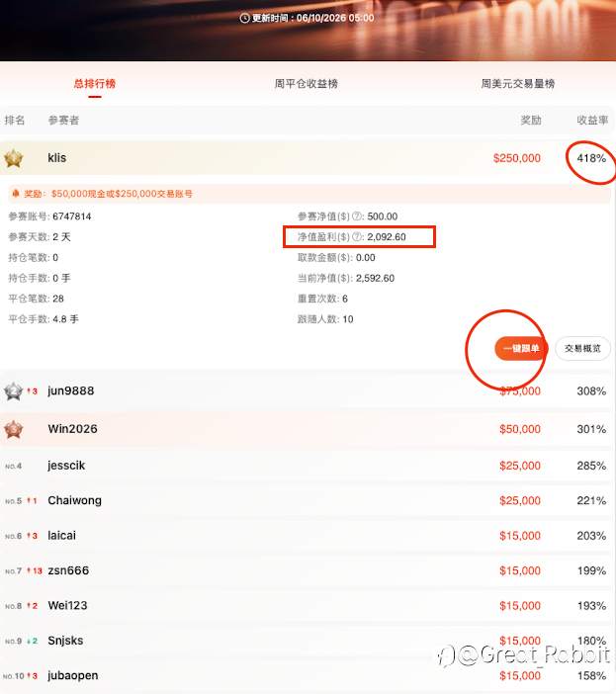
Task: Click the 平仓手数: 4.8 手 entry
Action: (x=44, y=319)
